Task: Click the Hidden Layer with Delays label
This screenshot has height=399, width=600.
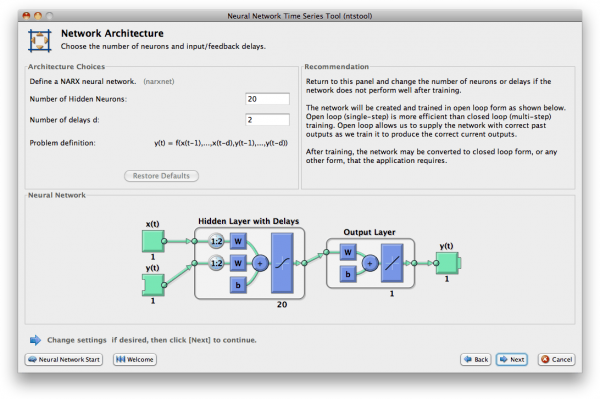Action: [248, 221]
